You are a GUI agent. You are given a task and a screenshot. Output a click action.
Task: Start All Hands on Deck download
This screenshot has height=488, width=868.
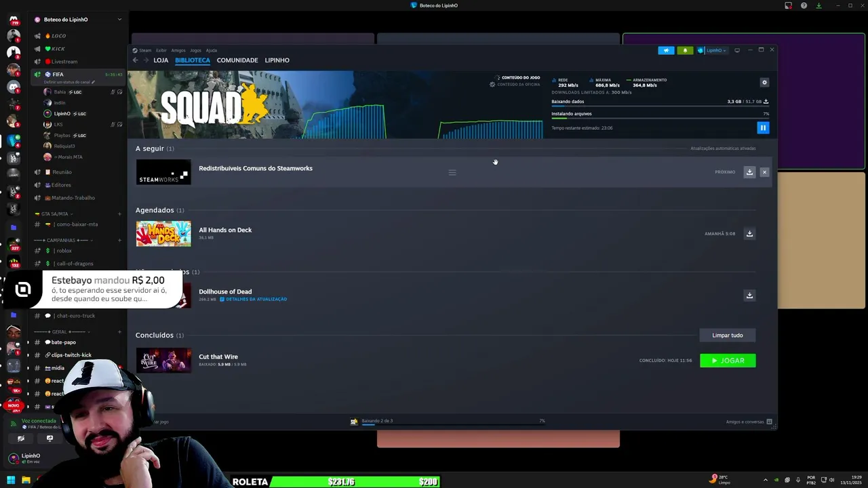[749, 234]
